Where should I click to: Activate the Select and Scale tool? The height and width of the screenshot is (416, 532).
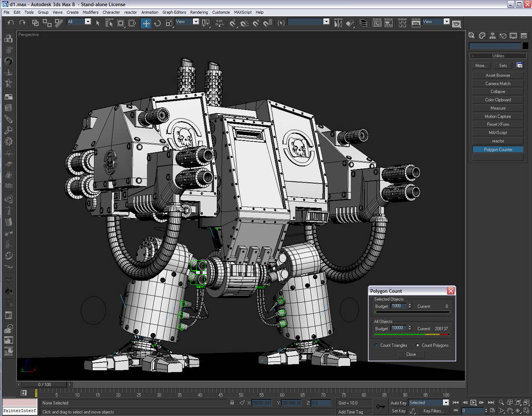pyautogui.click(x=168, y=23)
